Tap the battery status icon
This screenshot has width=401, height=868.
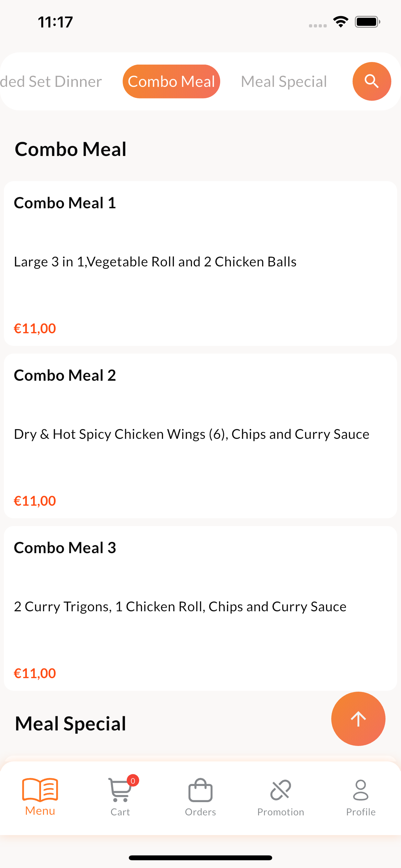(x=367, y=22)
